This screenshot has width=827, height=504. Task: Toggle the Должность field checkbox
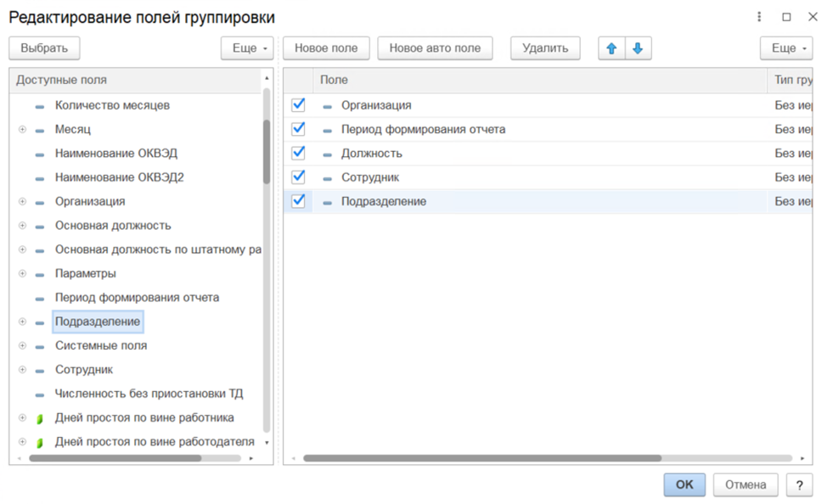pos(298,153)
